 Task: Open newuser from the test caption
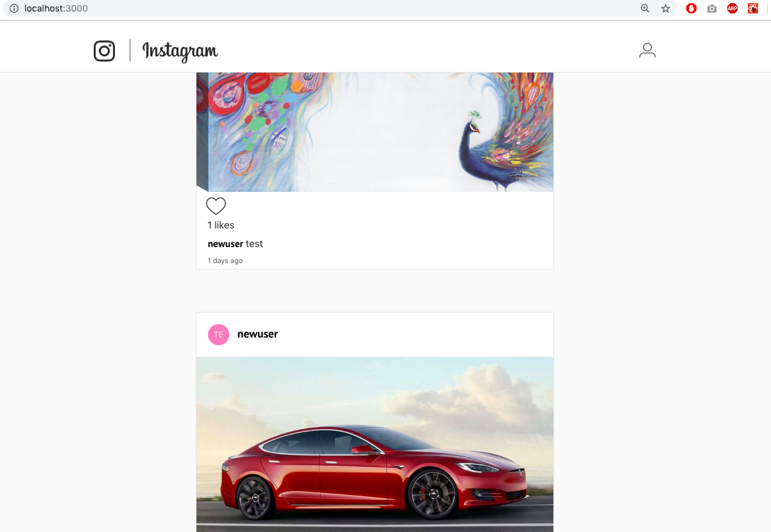coord(225,244)
